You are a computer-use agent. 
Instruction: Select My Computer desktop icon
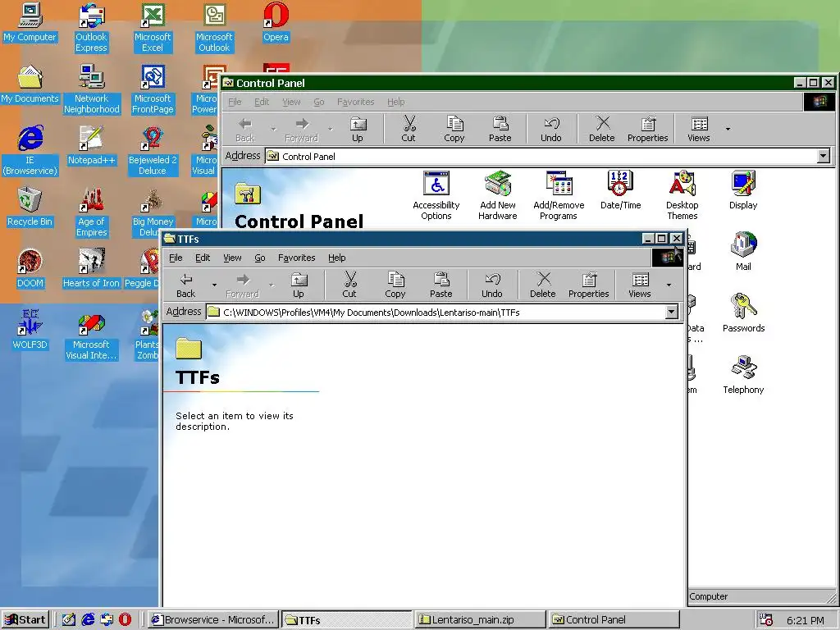tap(30, 22)
